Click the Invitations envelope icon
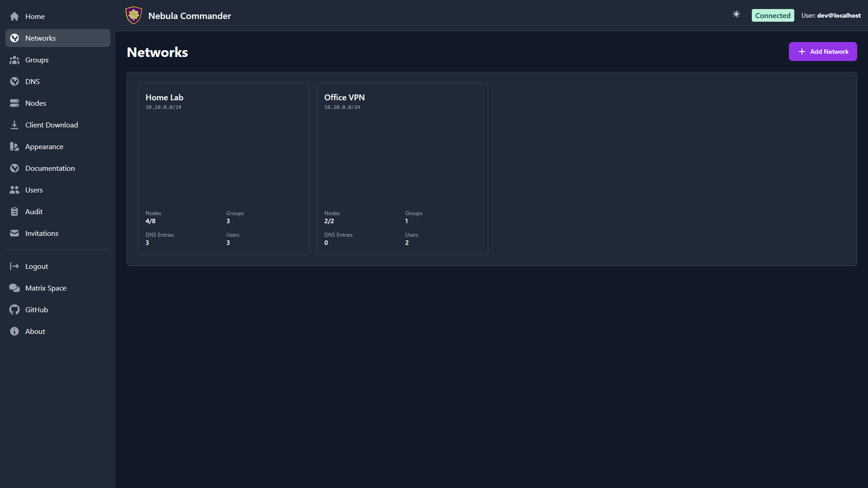Viewport: 868px width, 488px height. [x=14, y=233]
